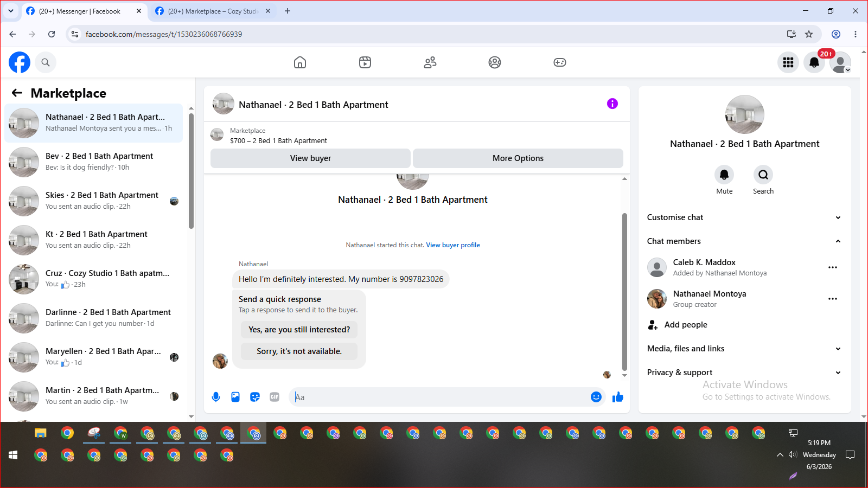
Task: Click the install app icon in the address bar
Action: pyautogui.click(x=792, y=34)
